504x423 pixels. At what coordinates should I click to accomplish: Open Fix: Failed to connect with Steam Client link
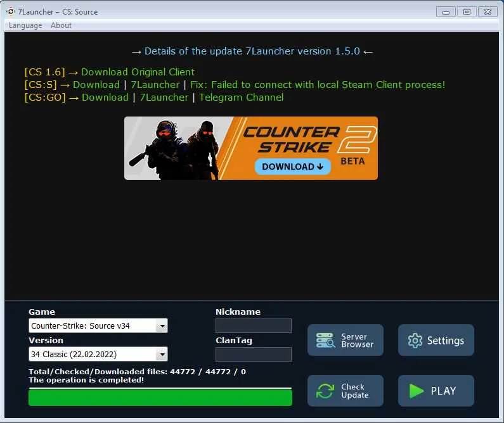click(318, 85)
